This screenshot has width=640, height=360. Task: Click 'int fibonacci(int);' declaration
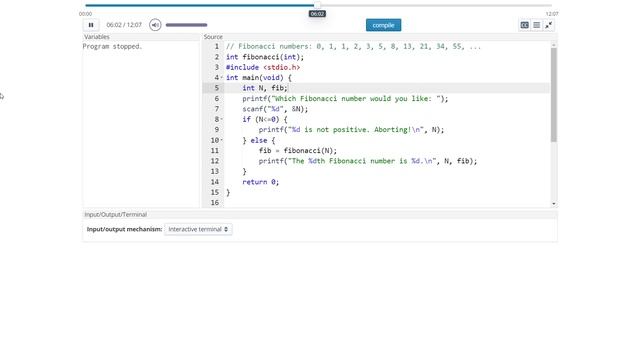click(x=265, y=57)
